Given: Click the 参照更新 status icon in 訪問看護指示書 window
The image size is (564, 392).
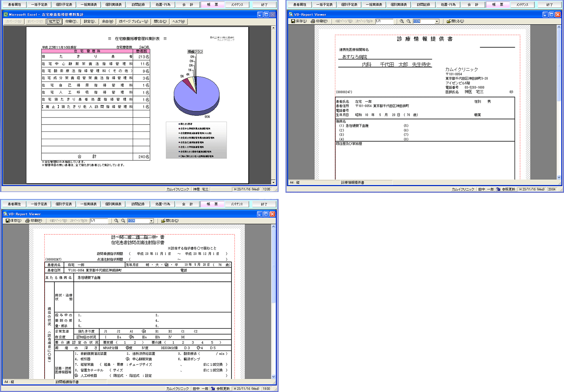Looking at the screenshot, I should click(213, 389).
